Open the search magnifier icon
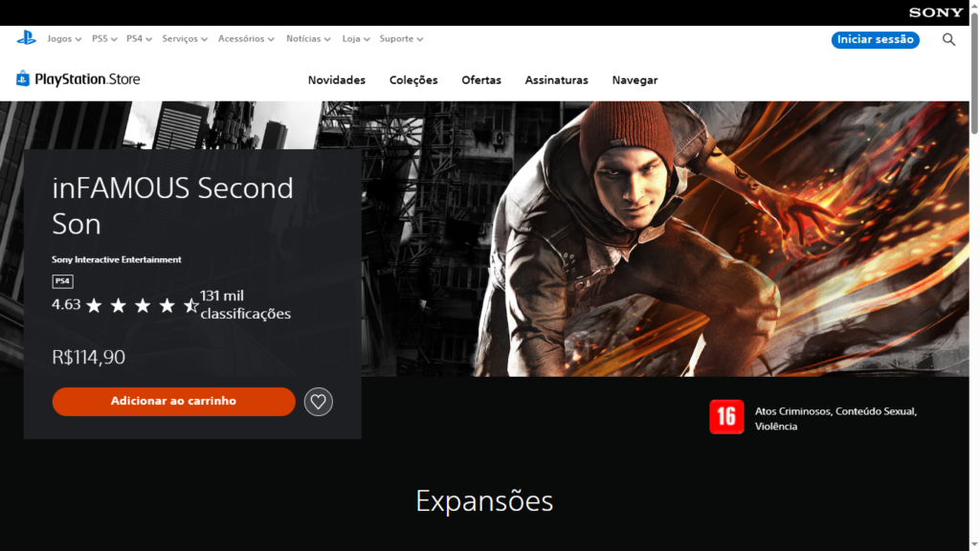 tap(948, 39)
